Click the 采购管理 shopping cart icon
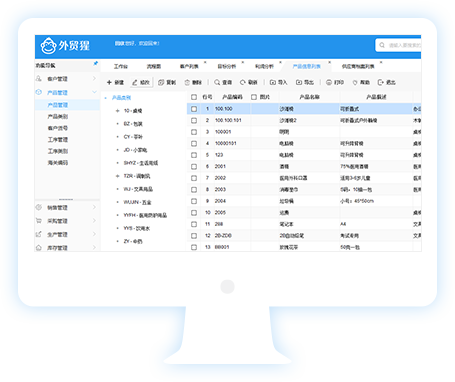The image size is (455, 382). [39, 221]
